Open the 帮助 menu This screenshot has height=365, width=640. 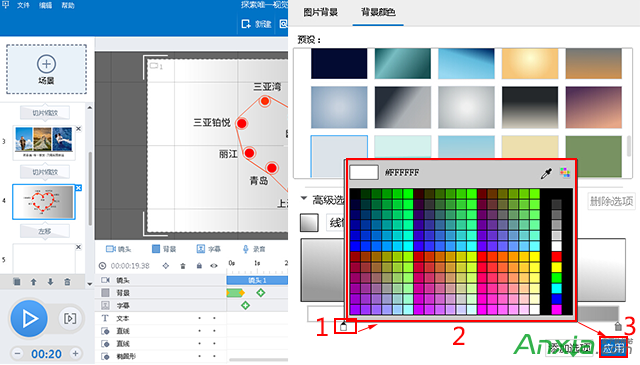68,5
